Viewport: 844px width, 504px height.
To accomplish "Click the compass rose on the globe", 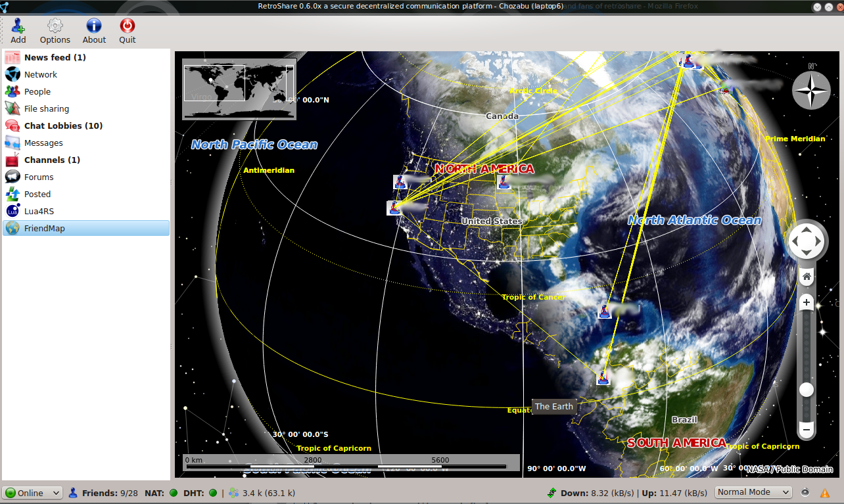I will point(811,91).
